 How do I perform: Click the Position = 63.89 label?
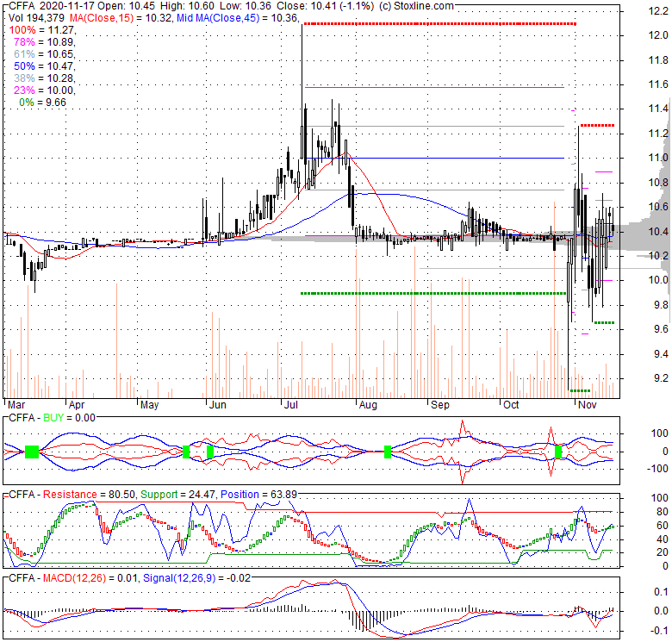258,495
